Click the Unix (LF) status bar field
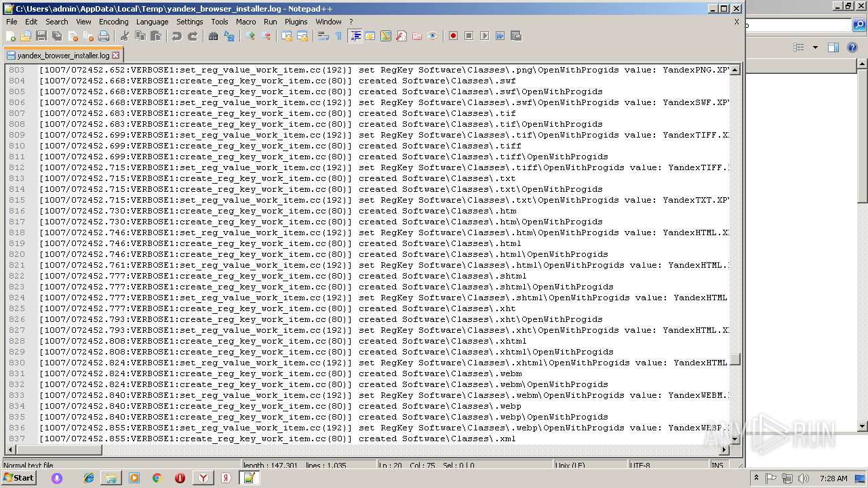 pyautogui.click(x=590, y=466)
